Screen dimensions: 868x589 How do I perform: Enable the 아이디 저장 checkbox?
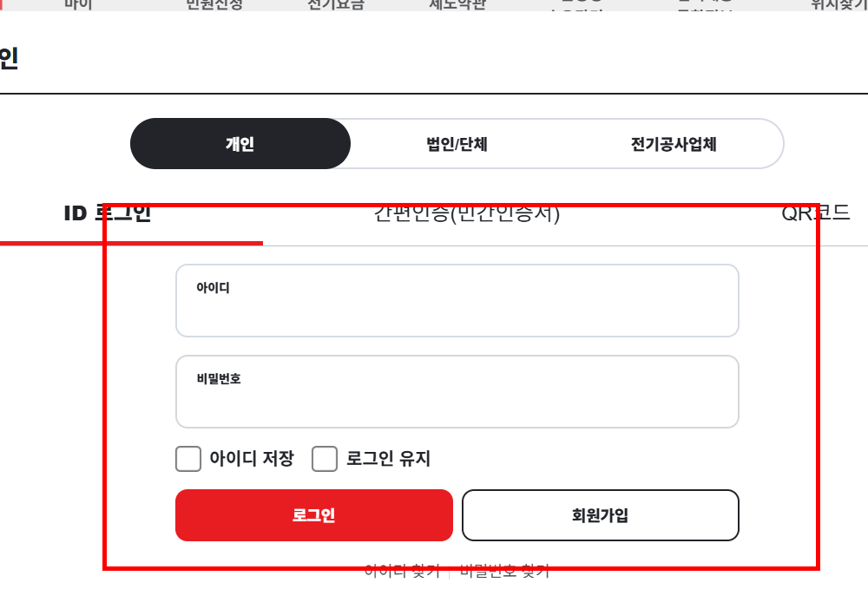tap(188, 459)
